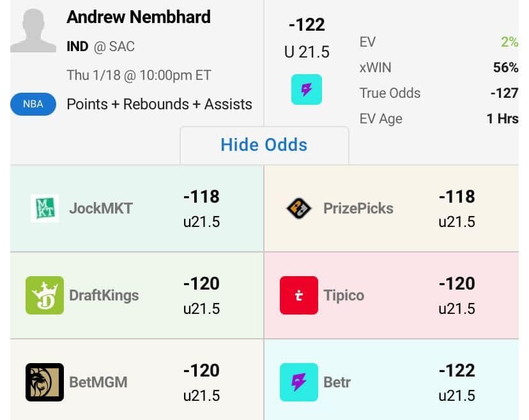Click the red Tipico logo
Image resolution: width=529 pixels, height=420 pixels.
pos(298,295)
